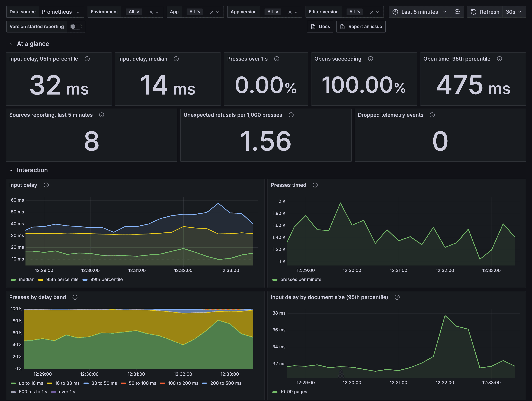
Task: Show info for Input delay graph panel
Action: pos(46,185)
